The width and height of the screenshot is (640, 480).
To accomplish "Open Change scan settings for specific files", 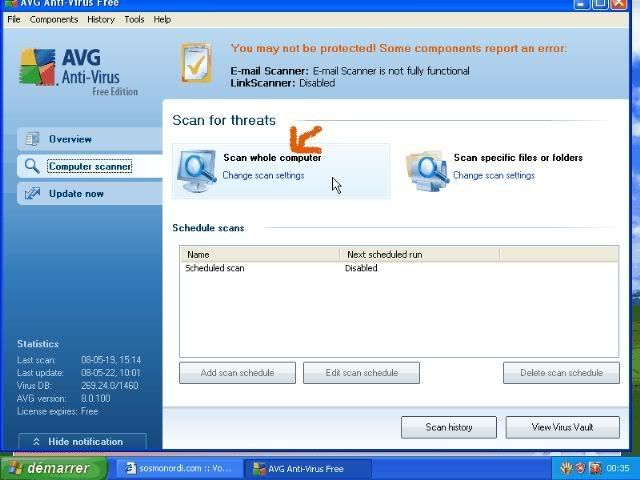I will point(494,176).
